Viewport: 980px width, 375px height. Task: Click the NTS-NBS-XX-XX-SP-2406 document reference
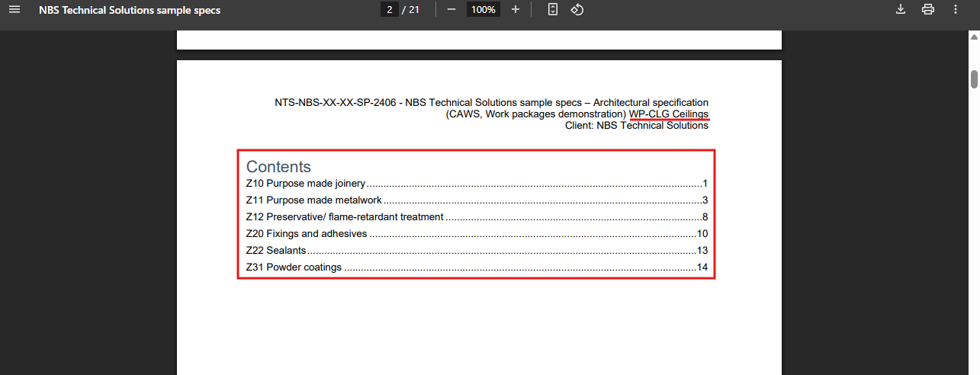[x=336, y=102]
